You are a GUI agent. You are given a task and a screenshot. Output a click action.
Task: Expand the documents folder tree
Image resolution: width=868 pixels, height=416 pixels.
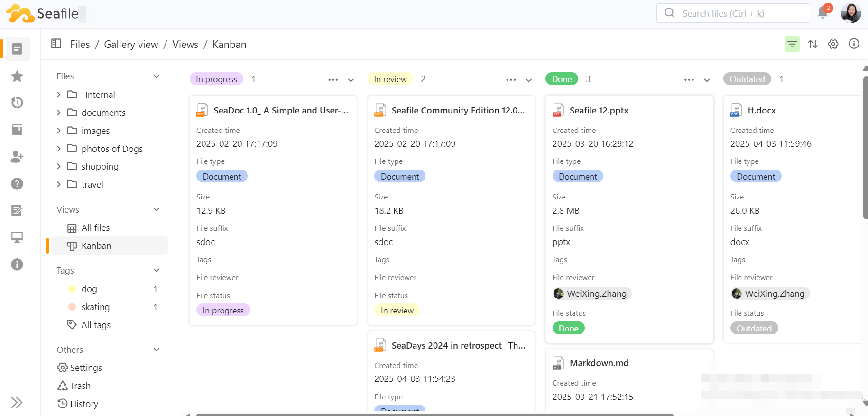59,113
